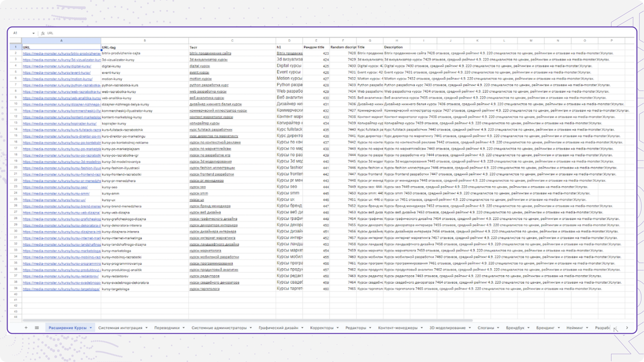Viewport: 644px width, 362px height.
Task: Click the fx formula icon
Action: pos(43,33)
